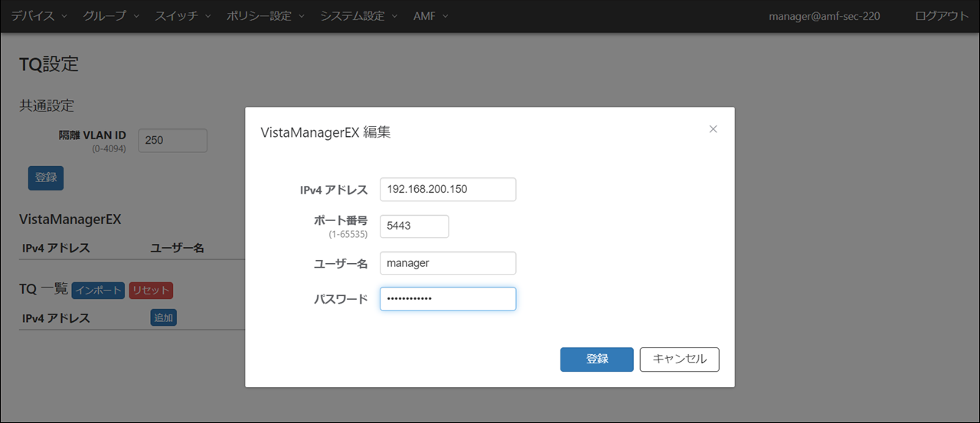The width and height of the screenshot is (980, 423).
Task: Click the red リセット button
Action: pos(151,291)
